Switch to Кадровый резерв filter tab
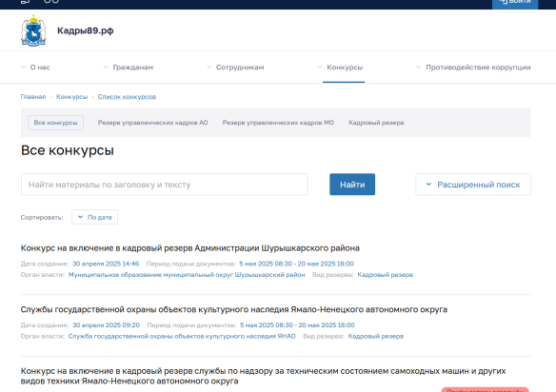The image size is (556, 392). point(376,123)
